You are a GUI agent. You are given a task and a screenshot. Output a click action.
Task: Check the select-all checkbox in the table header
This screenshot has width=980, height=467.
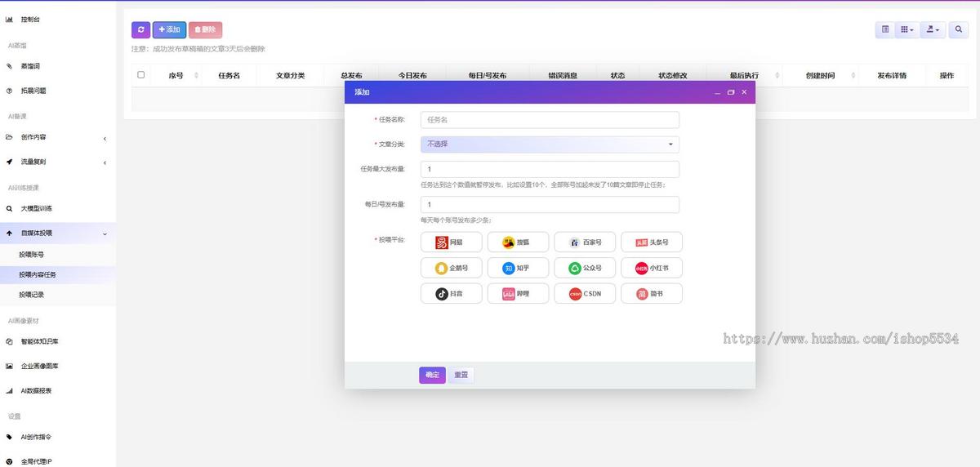click(x=141, y=74)
